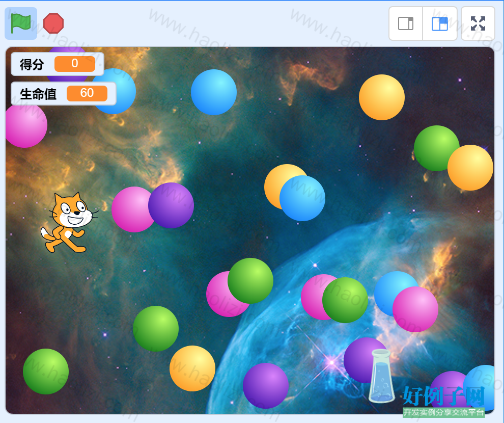
Task: Click the red stop sign button
Action: [53, 23]
